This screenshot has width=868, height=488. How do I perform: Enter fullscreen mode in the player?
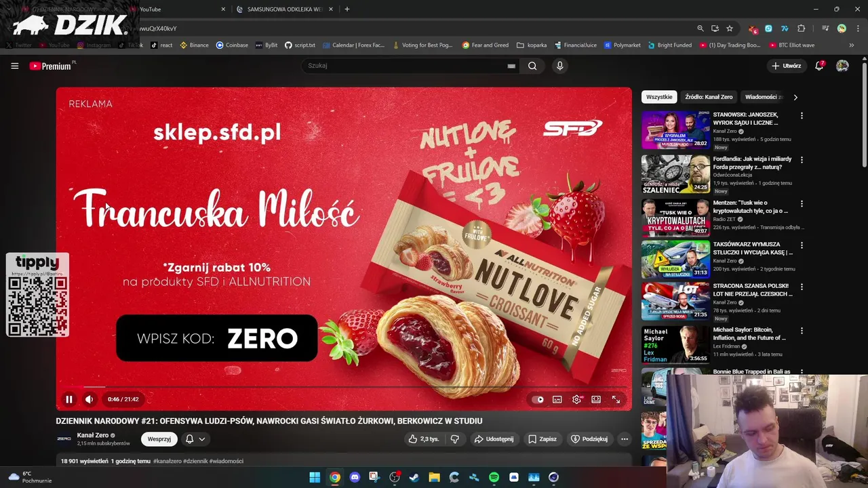(x=616, y=399)
